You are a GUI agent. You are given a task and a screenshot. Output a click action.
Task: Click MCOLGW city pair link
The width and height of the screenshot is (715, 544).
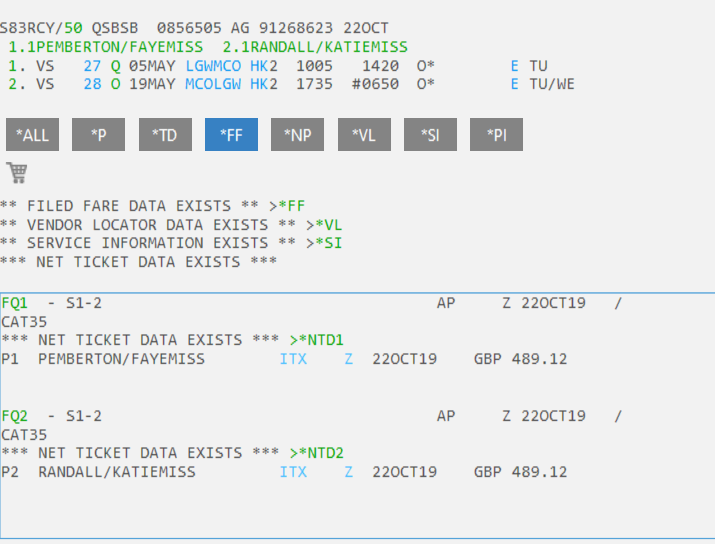point(213,84)
